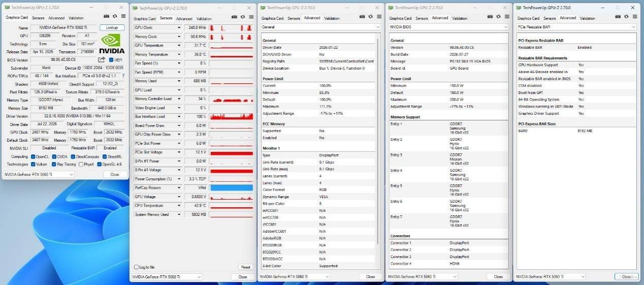This screenshot has height=285, width=644.
Task: Open the hamburger menu in Graphics Card window
Action: [123, 17]
